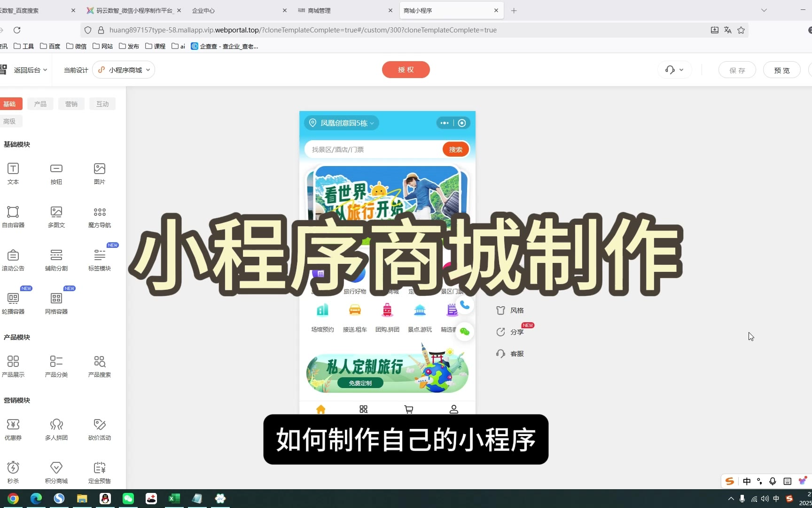This screenshot has width=812, height=508.
Task: Add the 文本 text module
Action: [x=13, y=173]
